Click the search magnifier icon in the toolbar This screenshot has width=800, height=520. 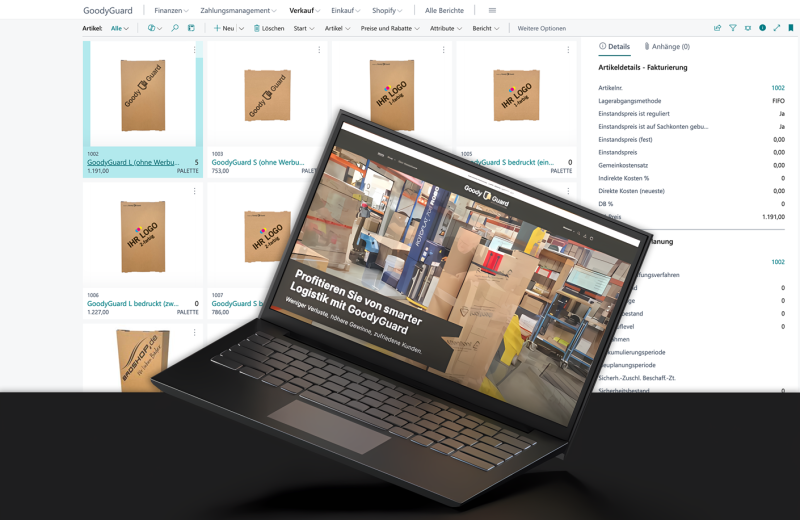point(175,28)
